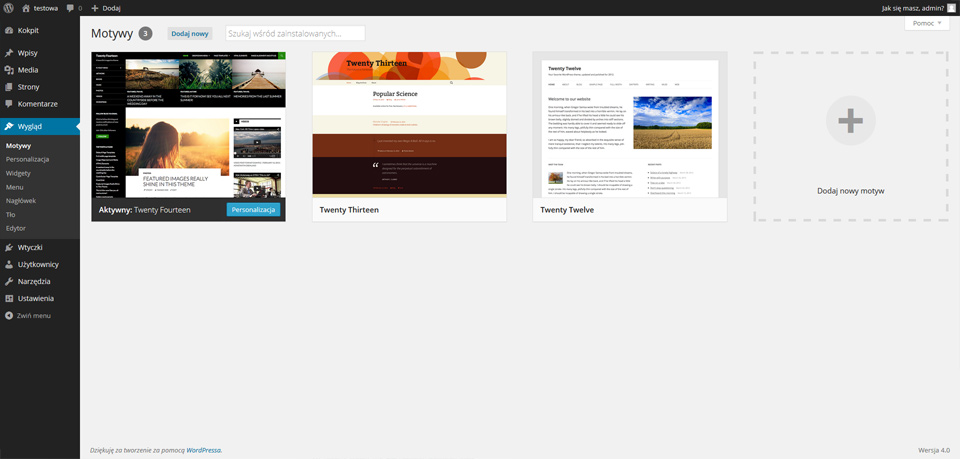Click the Twenty Thirteen theme name

pos(349,210)
